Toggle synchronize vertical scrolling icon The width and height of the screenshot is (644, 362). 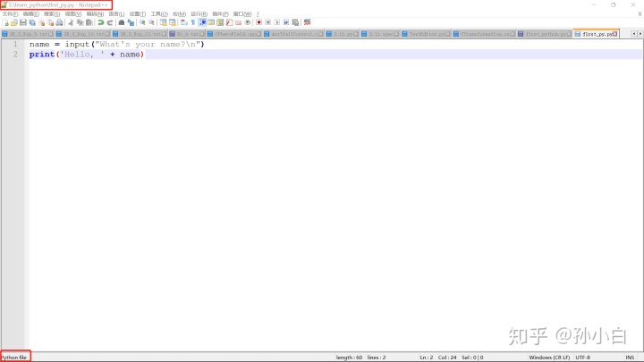point(163,22)
